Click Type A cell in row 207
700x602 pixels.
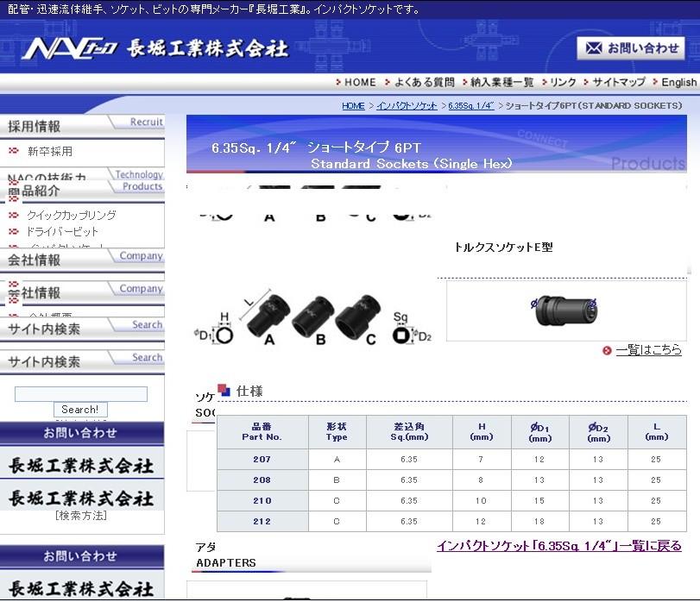[x=337, y=460]
